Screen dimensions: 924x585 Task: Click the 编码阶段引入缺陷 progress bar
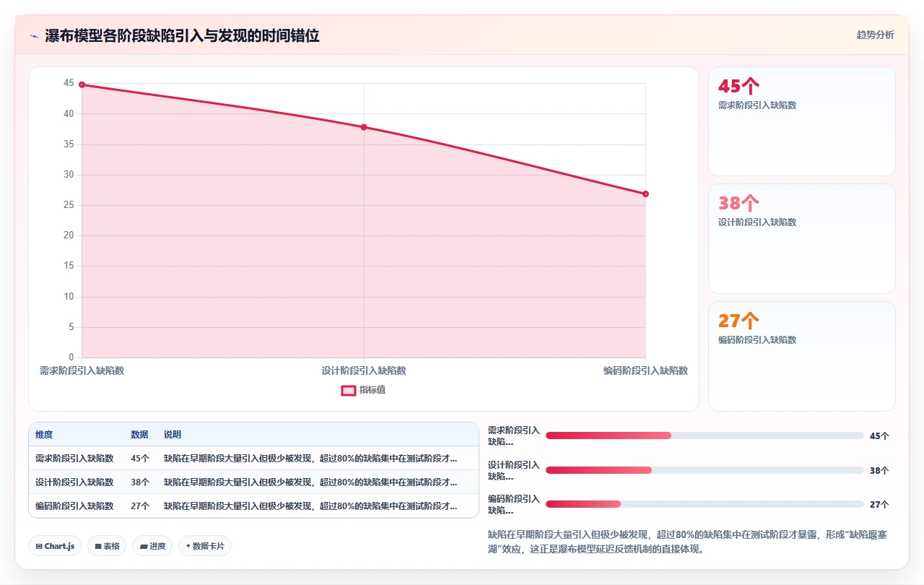705,504
